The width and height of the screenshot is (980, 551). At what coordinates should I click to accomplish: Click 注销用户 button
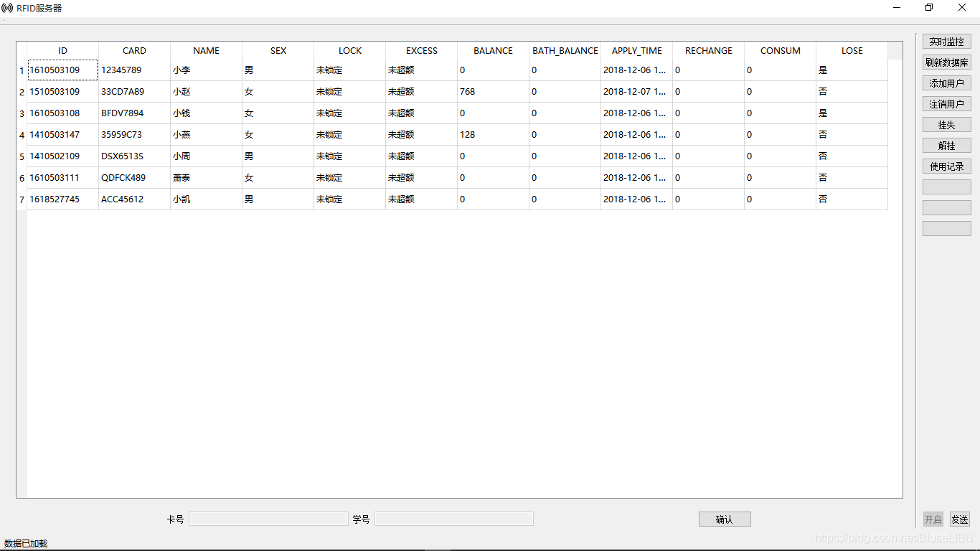946,104
